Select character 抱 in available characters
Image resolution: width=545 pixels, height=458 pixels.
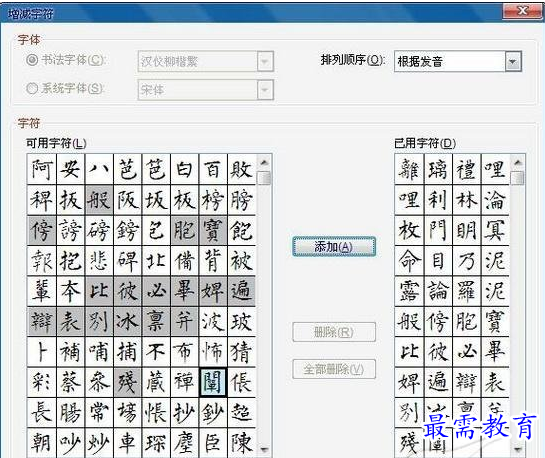point(71,261)
